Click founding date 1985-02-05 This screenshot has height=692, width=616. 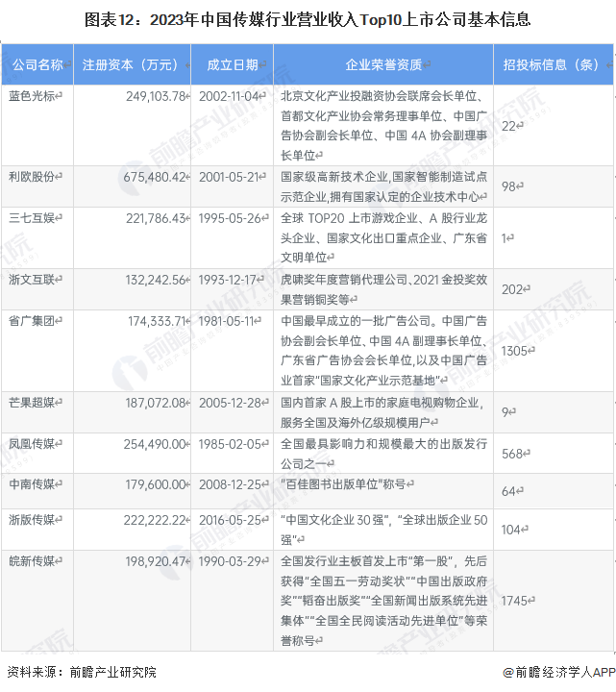230,444
